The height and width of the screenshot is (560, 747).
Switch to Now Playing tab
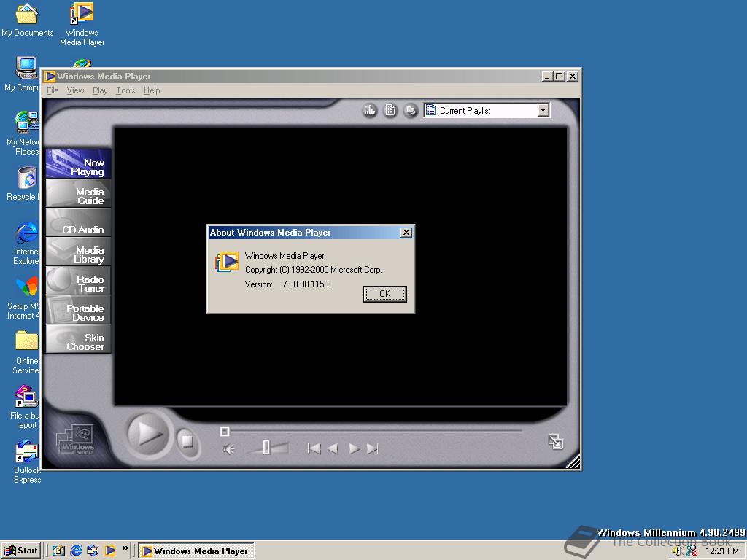pyautogui.click(x=79, y=164)
